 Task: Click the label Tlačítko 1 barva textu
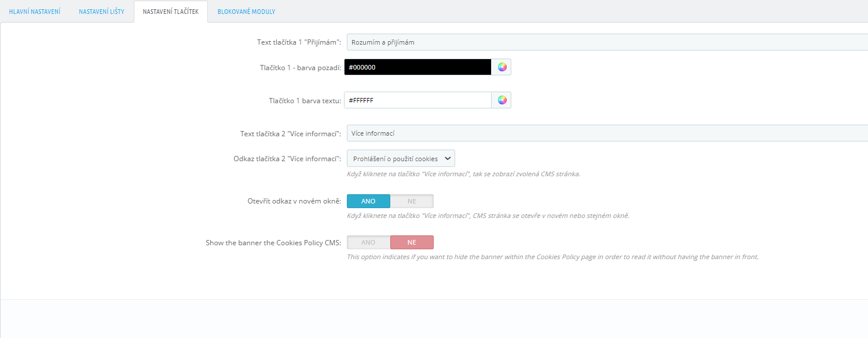pyautogui.click(x=305, y=101)
